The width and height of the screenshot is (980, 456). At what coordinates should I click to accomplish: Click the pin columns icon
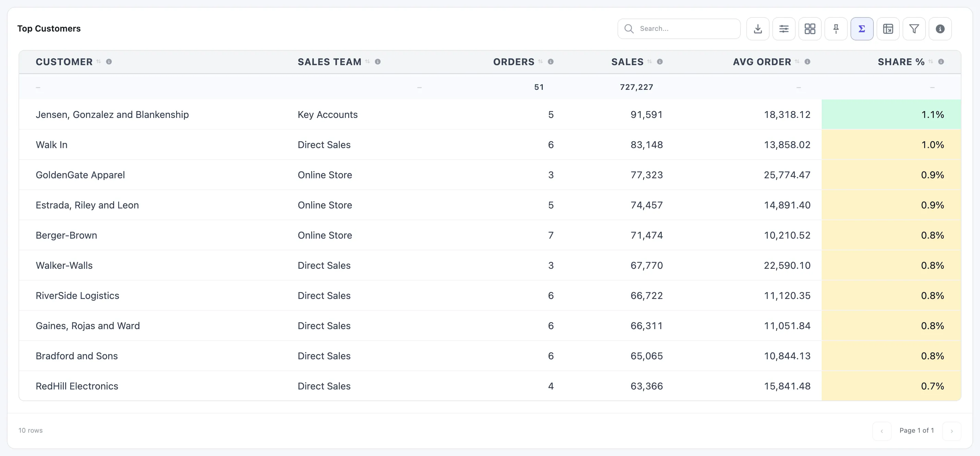tap(836, 28)
